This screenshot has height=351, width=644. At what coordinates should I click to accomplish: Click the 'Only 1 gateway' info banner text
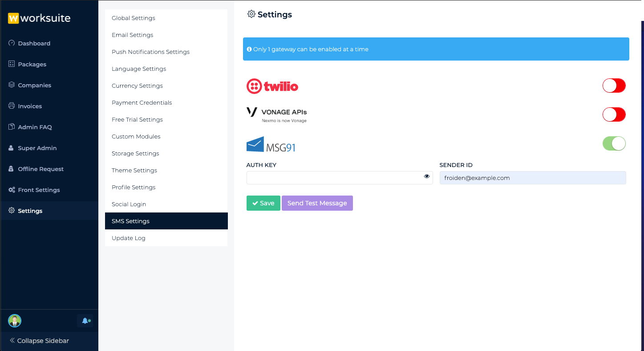click(x=311, y=49)
